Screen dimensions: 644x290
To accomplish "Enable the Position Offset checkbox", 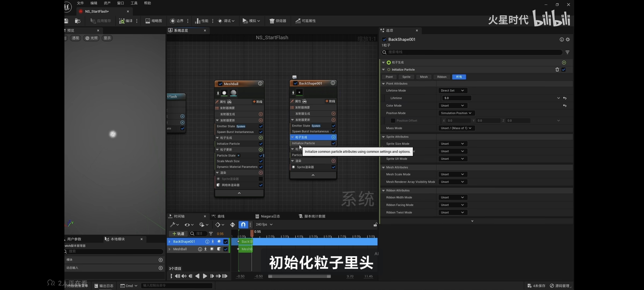I will 393,121.
